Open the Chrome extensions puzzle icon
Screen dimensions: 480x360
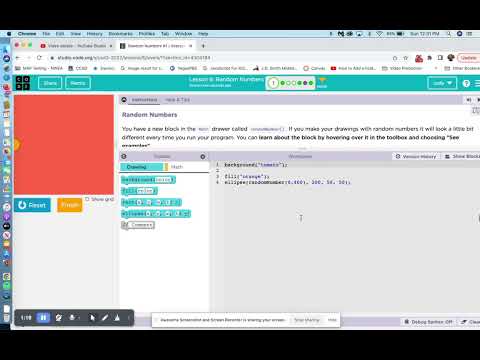click(430, 58)
